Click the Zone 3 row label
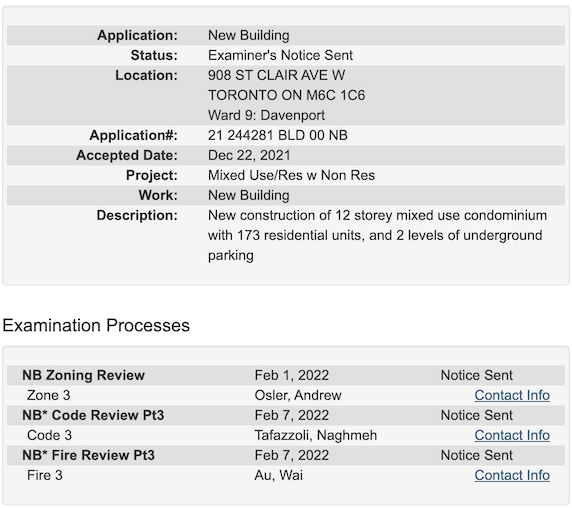Viewport: 572px width, 508px height. pos(49,395)
